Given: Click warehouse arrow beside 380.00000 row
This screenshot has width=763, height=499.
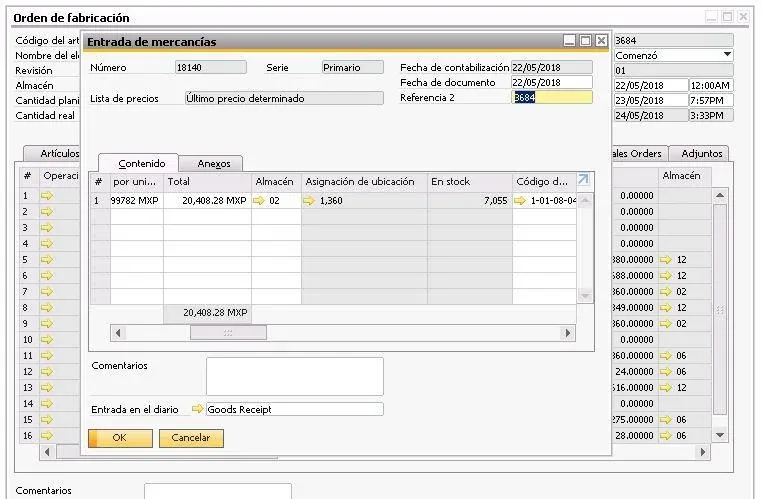Looking at the screenshot, I should pyautogui.click(x=666, y=260).
